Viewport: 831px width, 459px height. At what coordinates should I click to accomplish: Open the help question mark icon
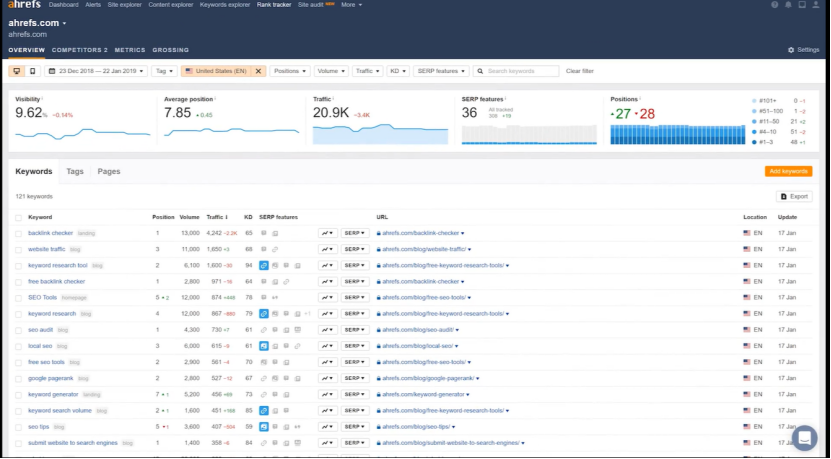coord(775,5)
